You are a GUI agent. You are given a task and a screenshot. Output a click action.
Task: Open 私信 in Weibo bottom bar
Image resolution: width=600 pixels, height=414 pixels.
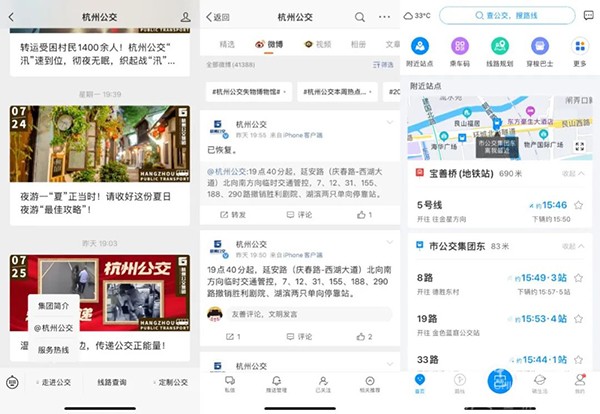pyautogui.click(x=230, y=384)
